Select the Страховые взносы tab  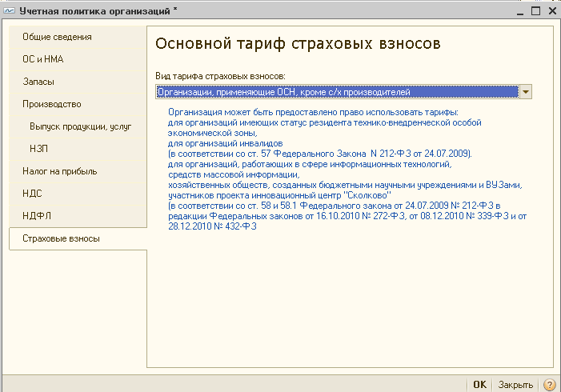click(x=78, y=238)
